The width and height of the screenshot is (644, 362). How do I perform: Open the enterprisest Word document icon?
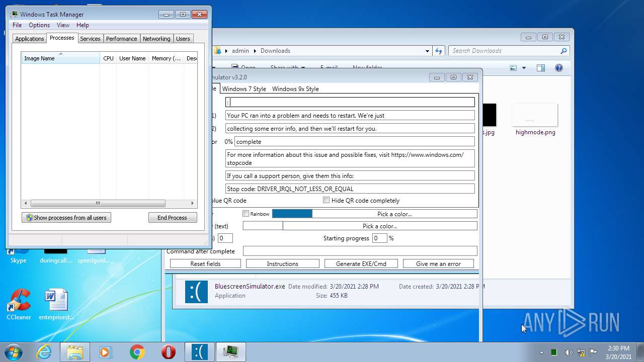(56, 305)
